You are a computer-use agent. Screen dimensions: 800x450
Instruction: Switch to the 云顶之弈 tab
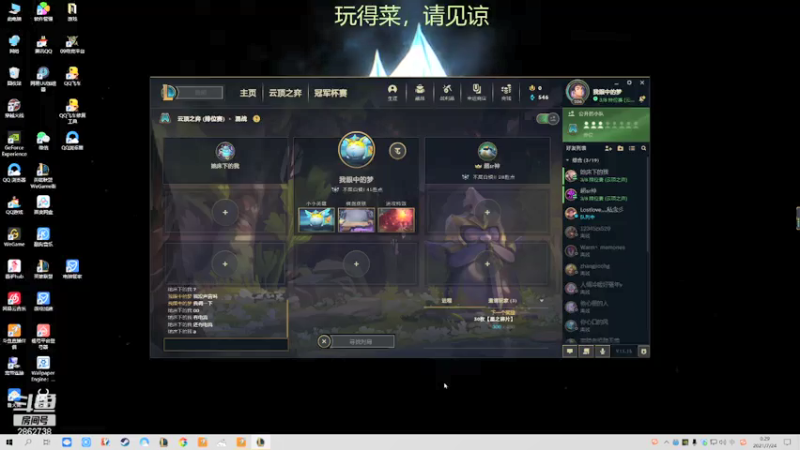[285, 93]
